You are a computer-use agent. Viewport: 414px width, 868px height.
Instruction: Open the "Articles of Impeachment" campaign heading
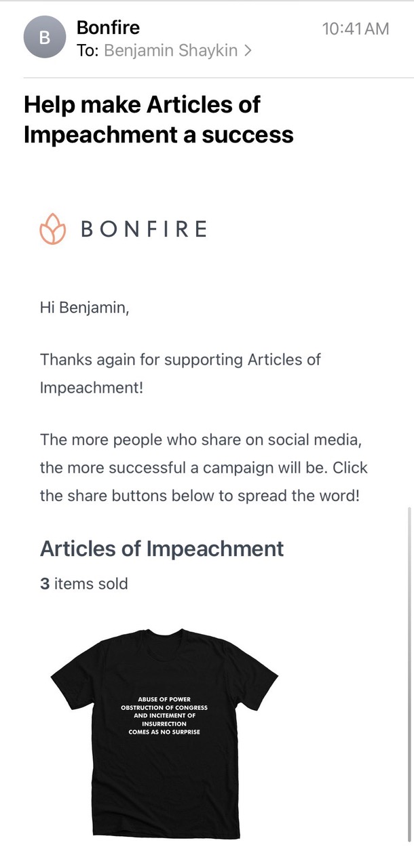(x=162, y=549)
